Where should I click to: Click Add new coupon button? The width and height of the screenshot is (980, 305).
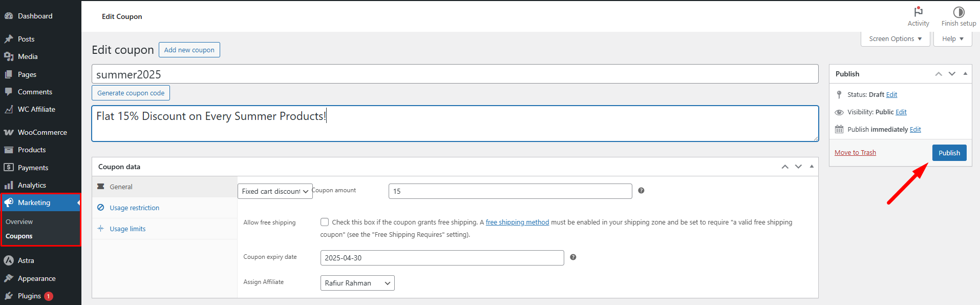coord(189,50)
